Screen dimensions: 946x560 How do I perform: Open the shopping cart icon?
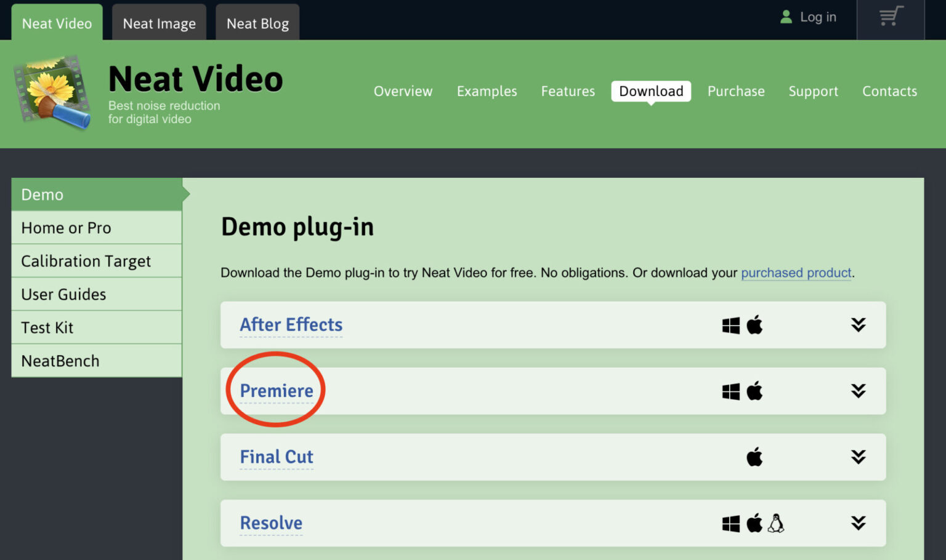(891, 17)
